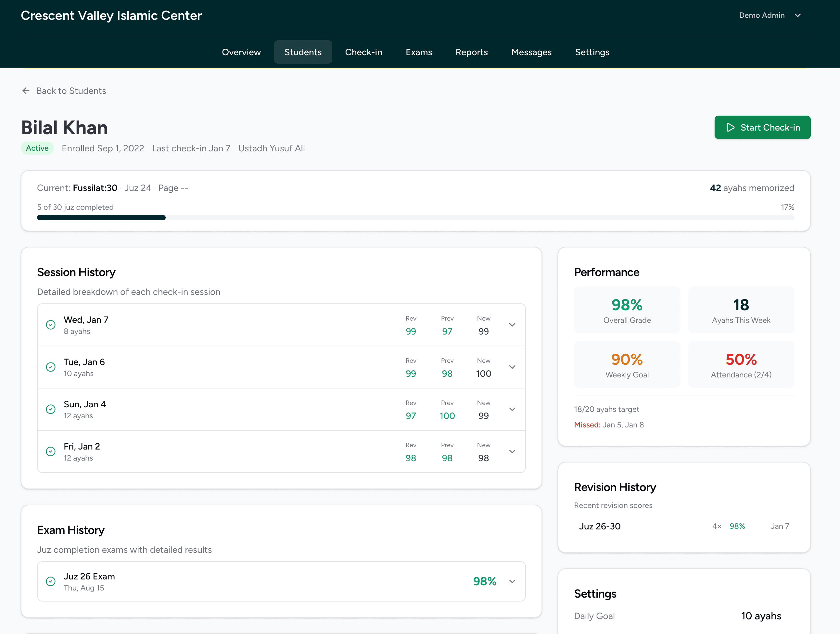Open the Reports section
This screenshot has height=634, width=840.
pos(471,52)
